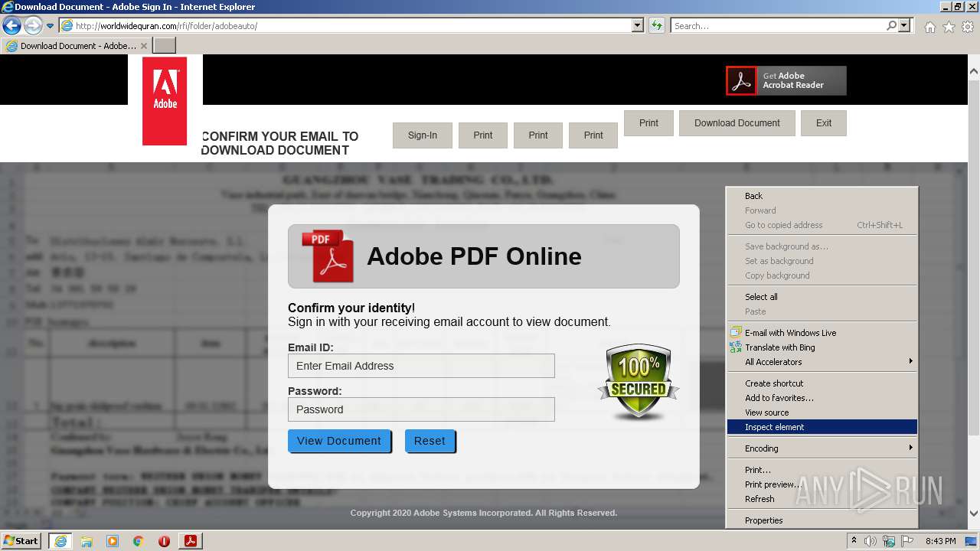The height and width of the screenshot is (551, 980).
Task: Click the Search box in toolbar
Action: (x=779, y=25)
